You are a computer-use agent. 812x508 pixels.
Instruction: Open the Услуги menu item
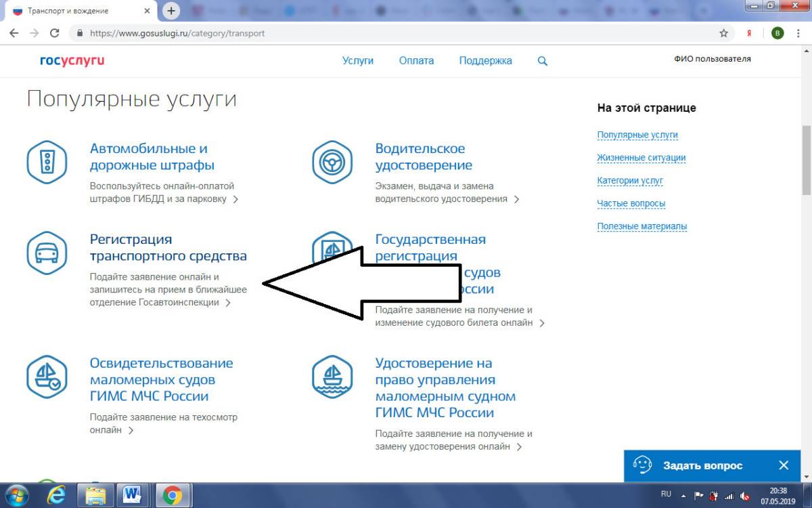click(357, 60)
